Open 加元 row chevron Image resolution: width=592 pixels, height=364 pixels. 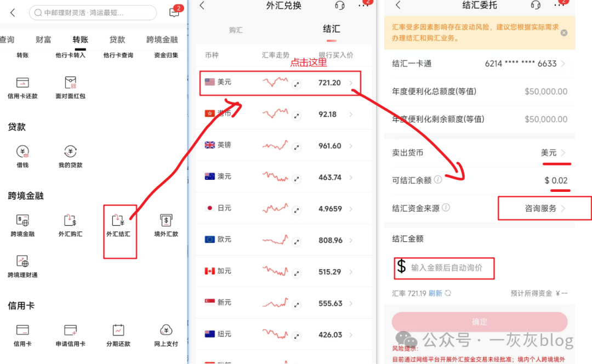(x=351, y=271)
